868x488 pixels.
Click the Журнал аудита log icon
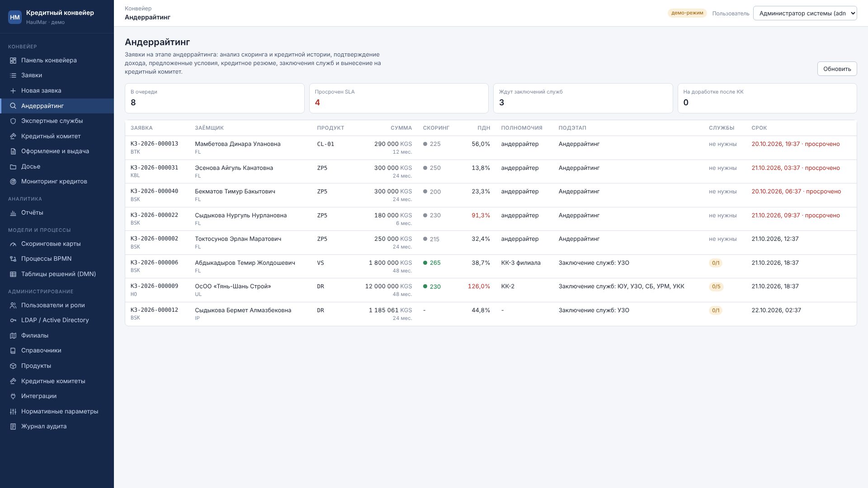(x=13, y=427)
